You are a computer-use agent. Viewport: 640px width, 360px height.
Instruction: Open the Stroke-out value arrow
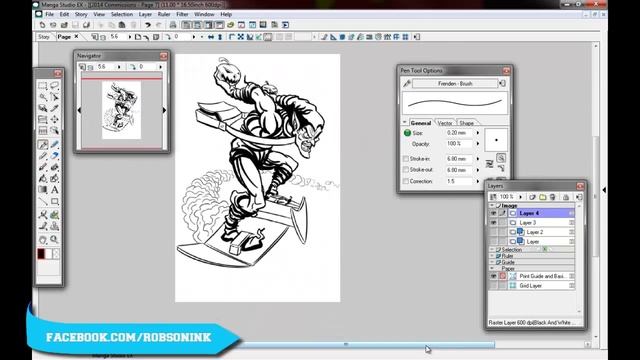[x=478, y=170]
